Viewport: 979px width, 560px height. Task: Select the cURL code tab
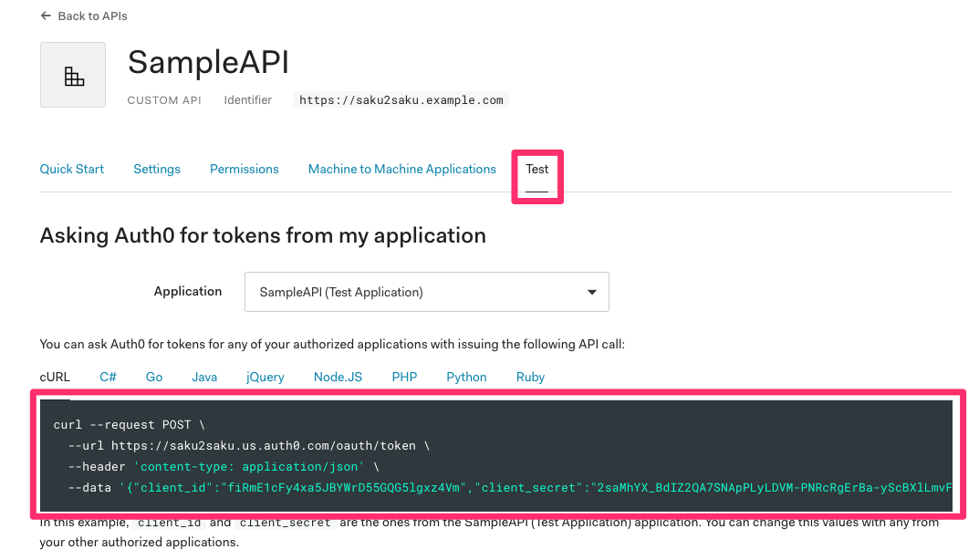55,377
